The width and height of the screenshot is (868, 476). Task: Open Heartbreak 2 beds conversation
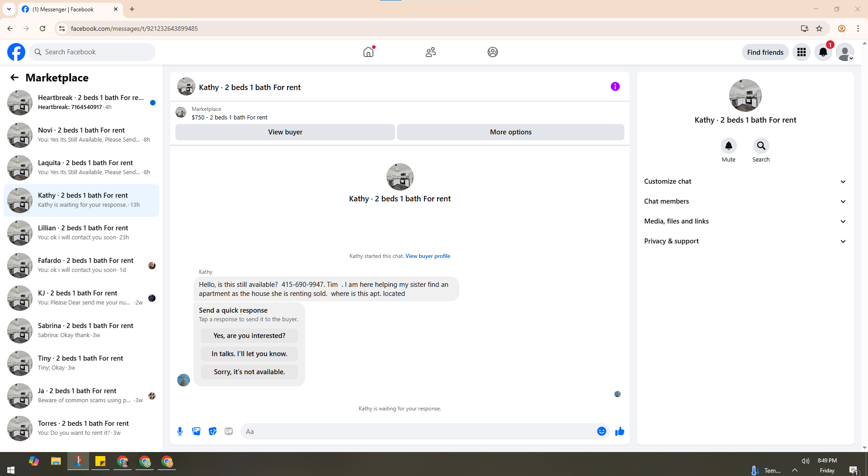pyautogui.click(x=81, y=103)
